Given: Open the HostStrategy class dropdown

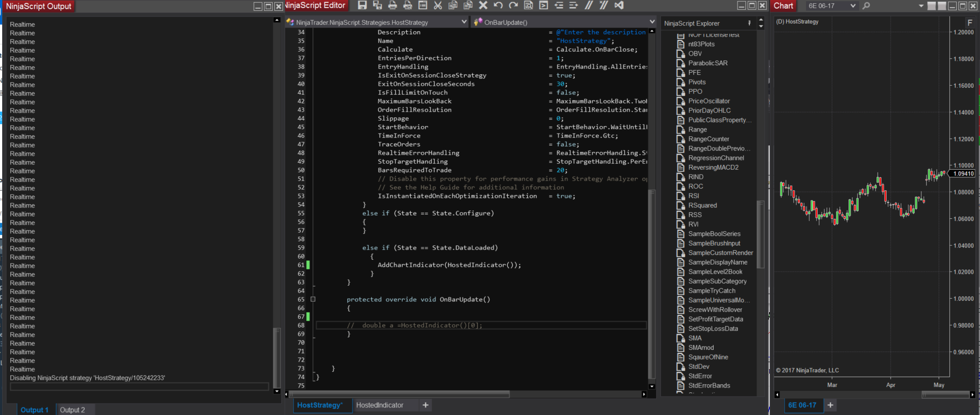Looking at the screenshot, I should pos(464,22).
